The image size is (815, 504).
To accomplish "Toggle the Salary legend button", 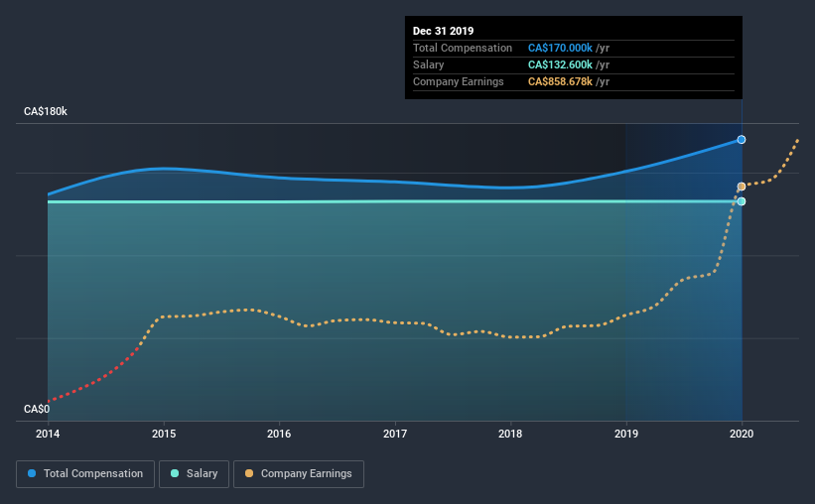I will pyautogui.click(x=194, y=474).
